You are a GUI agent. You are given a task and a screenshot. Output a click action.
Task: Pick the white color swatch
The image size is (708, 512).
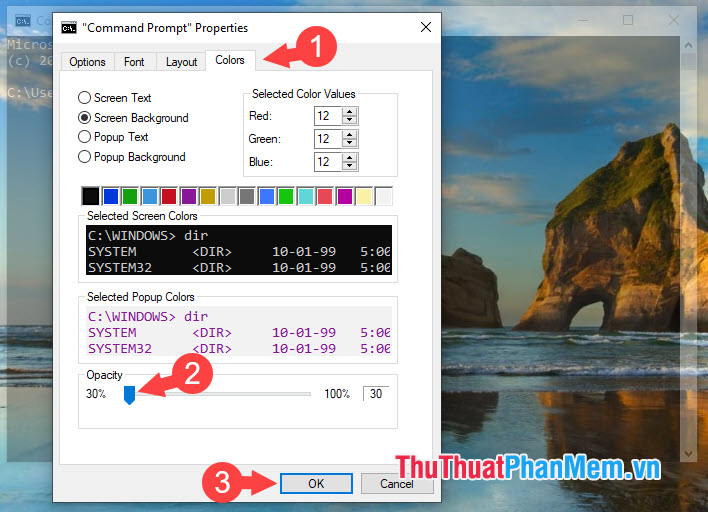(x=384, y=196)
